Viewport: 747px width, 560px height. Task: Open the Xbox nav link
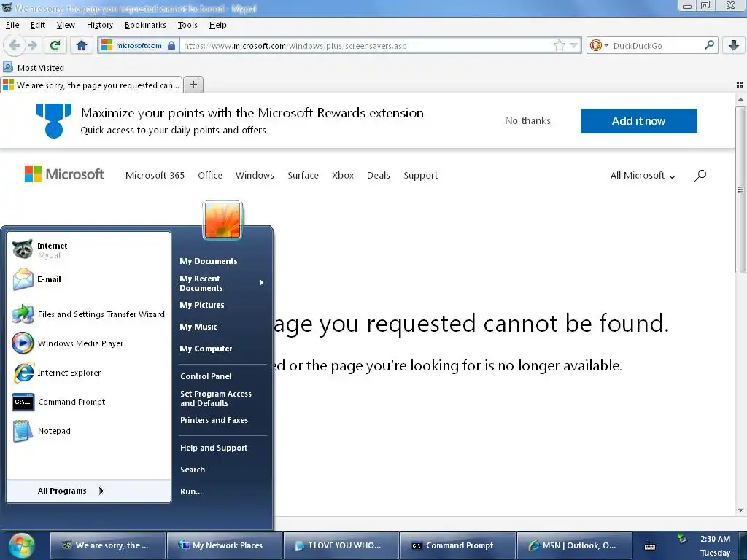pos(343,175)
